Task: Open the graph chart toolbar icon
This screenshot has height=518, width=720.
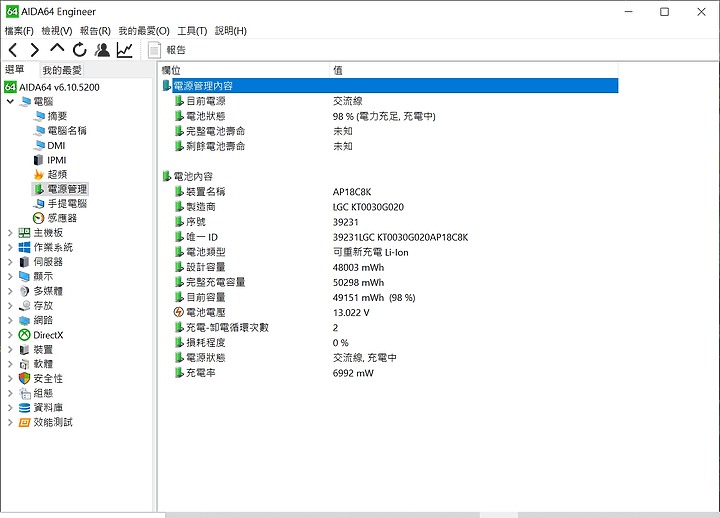Action: pos(124,50)
